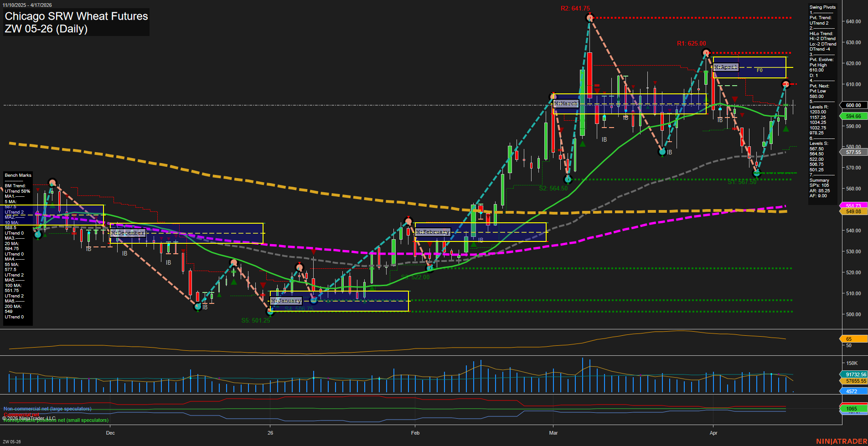
Task: Select the tan pivot circle at R2: 641.75 peak
Action: tap(589, 17)
